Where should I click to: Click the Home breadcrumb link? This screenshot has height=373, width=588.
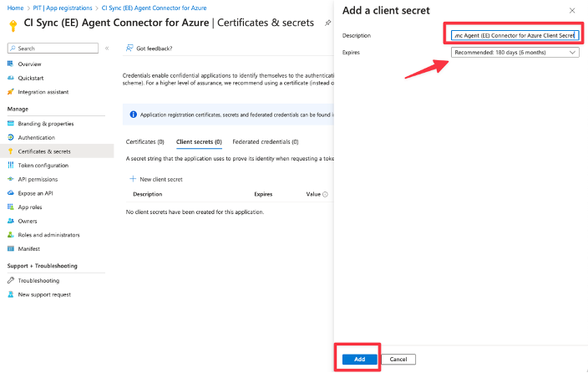click(15, 8)
